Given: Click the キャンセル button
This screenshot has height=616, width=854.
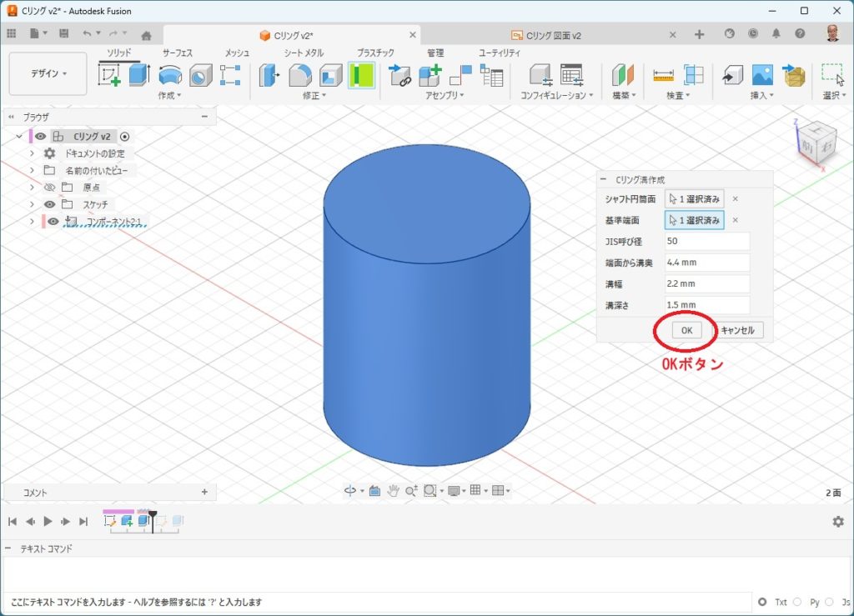Looking at the screenshot, I should [737, 330].
